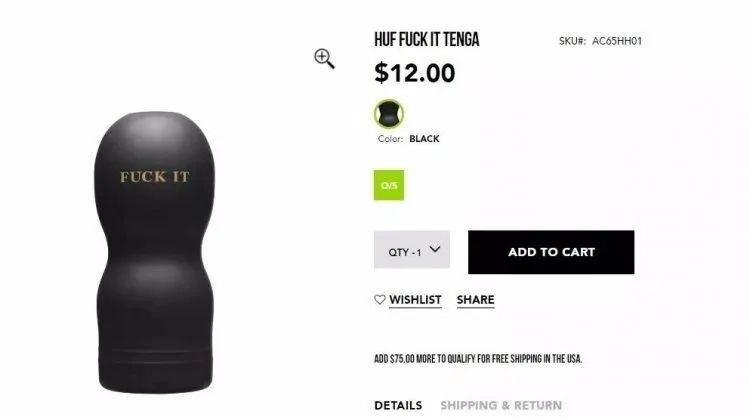Select the black color swatch circle

(x=388, y=114)
